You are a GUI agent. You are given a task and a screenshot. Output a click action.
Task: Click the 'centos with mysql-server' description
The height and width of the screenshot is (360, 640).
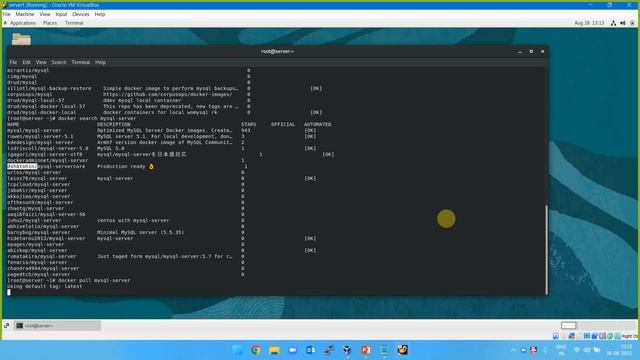(x=133, y=220)
